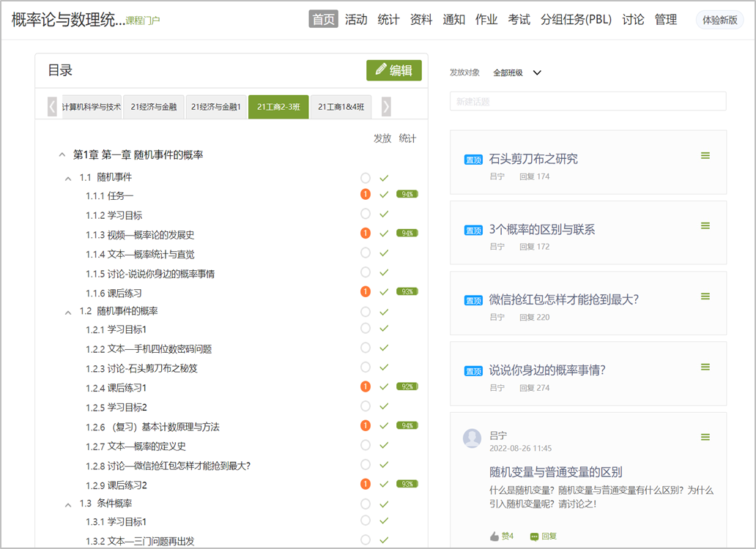Click the 体验新版 button
The width and height of the screenshot is (756, 549).
pyautogui.click(x=719, y=20)
